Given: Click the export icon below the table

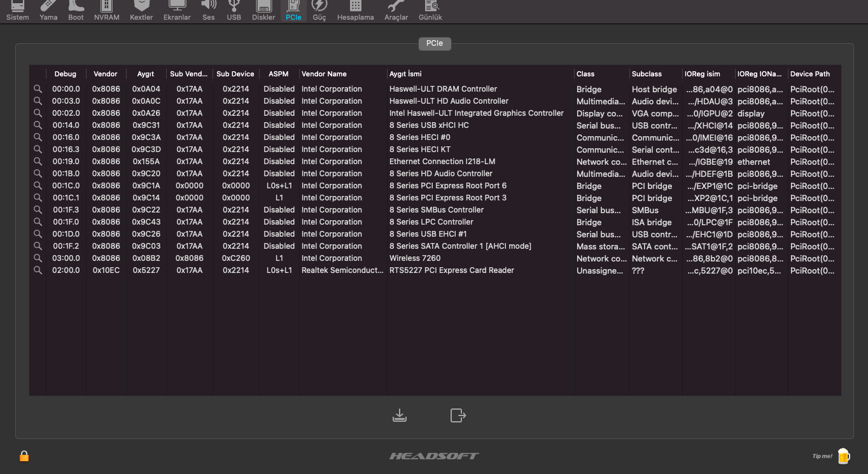Looking at the screenshot, I should (x=458, y=415).
